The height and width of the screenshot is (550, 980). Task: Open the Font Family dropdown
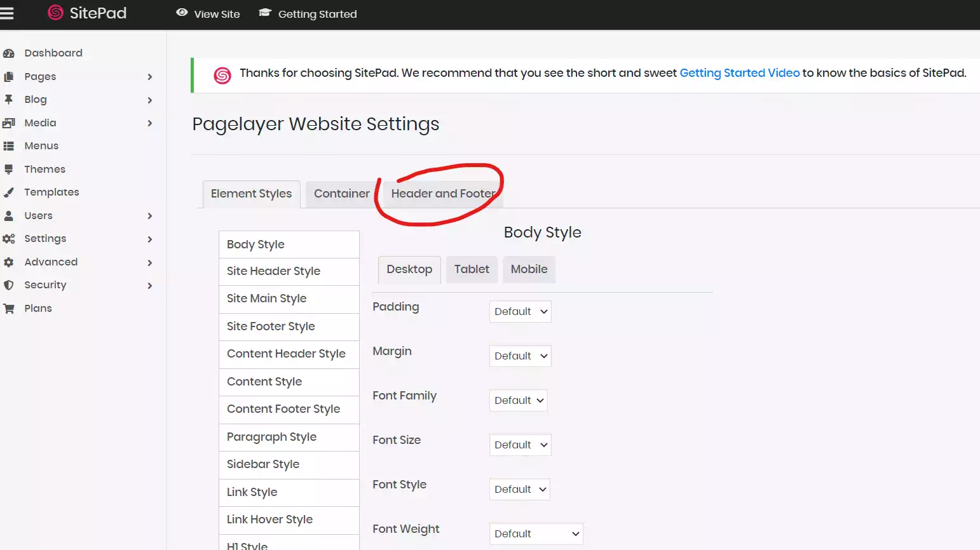tap(519, 401)
